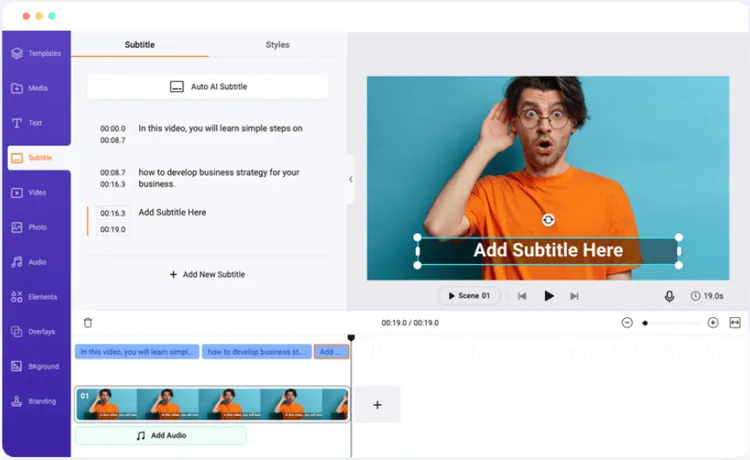The height and width of the screenshot is (460, 750).
Task: Select the 'how to develop business' timeline clip
Action: pos(257,352)
